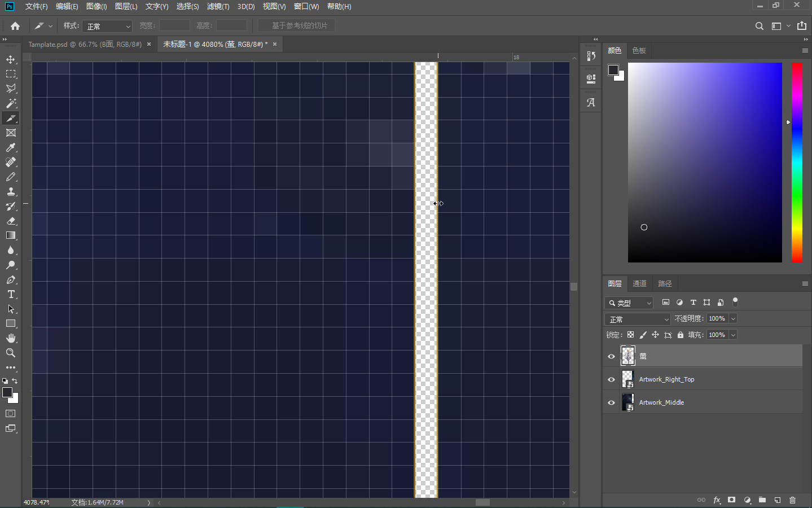
Task: Switch to the Tamplate.psd document tab
Action: click(85, 44)
